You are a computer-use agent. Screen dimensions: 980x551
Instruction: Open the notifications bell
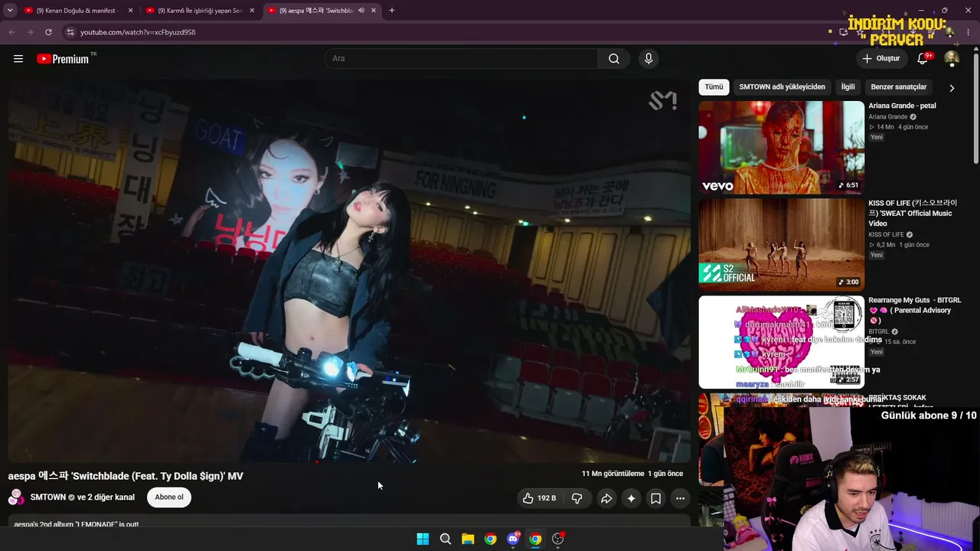tap(923, 59)
